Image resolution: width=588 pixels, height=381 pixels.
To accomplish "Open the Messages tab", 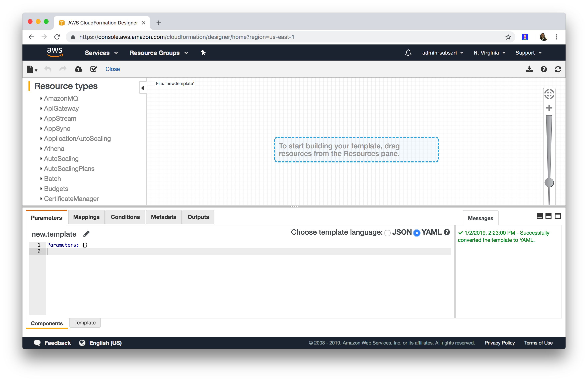I will tap(480, 218).
